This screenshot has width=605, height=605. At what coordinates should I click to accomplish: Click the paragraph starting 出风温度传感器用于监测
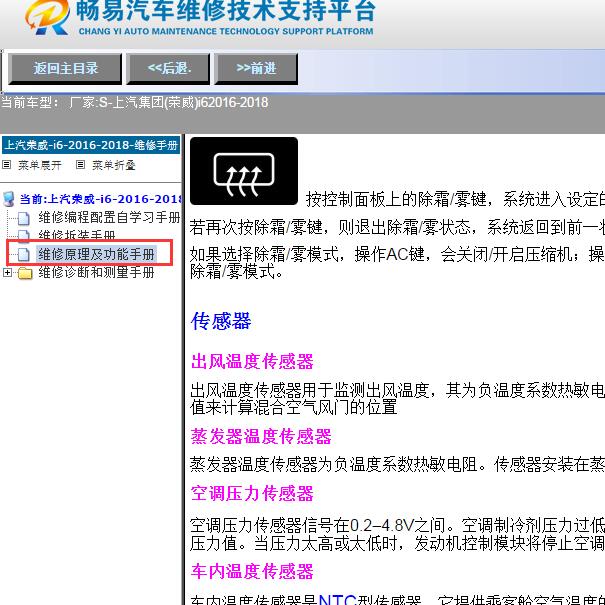click(397, 399)
